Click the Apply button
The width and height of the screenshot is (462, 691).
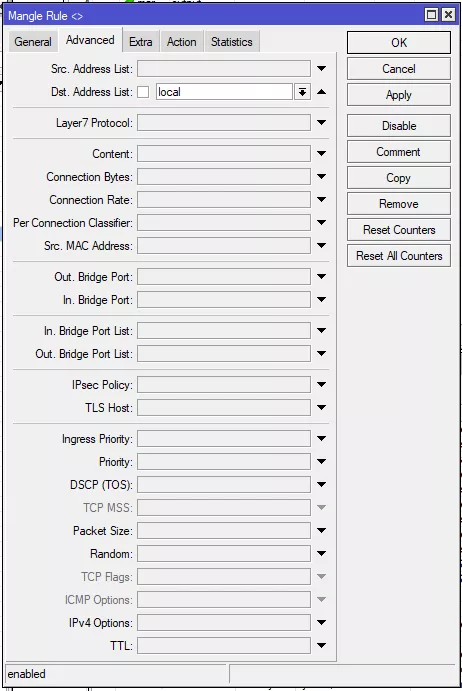[x=399, y=95]
